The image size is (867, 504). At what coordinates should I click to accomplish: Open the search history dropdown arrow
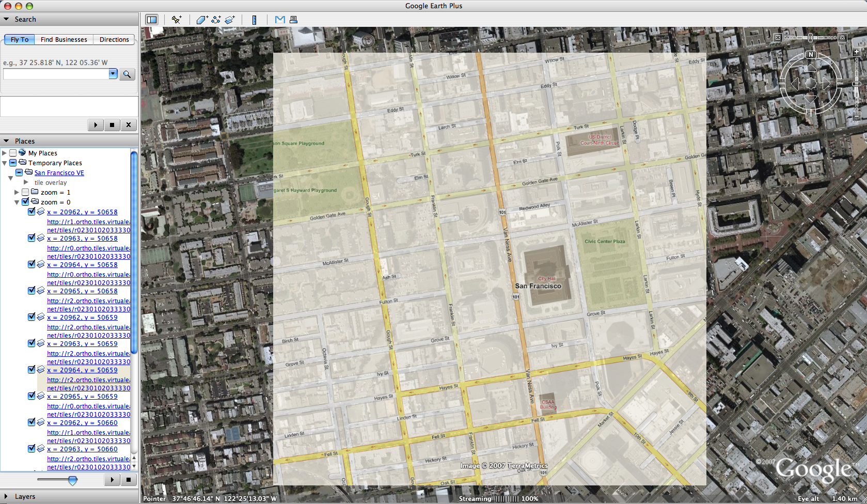click(x=113, y=74)
